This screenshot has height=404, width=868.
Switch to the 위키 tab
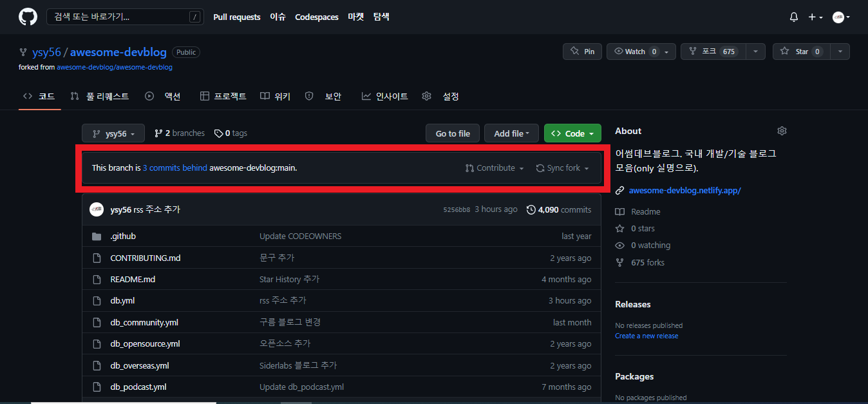(x=276, y=96)
